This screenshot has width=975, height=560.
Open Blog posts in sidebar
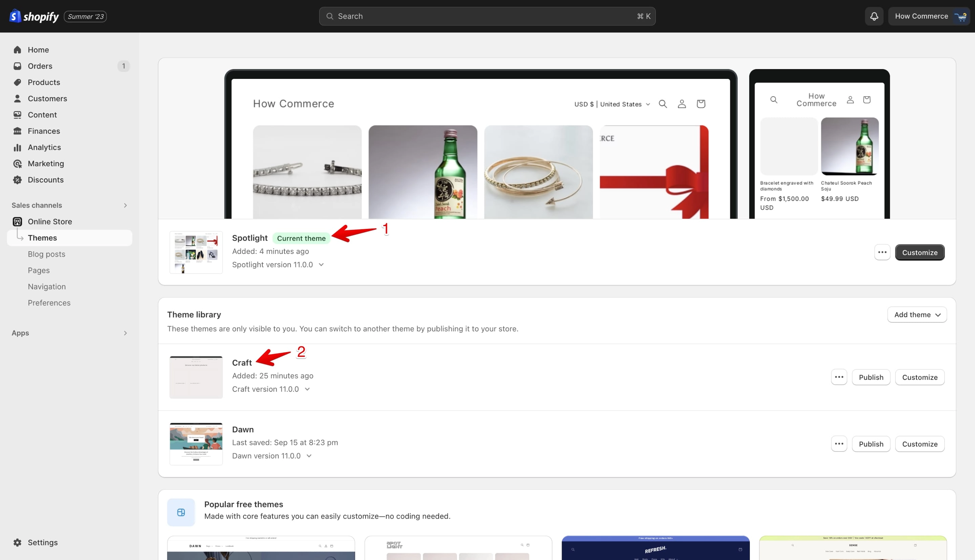[46, 254]
